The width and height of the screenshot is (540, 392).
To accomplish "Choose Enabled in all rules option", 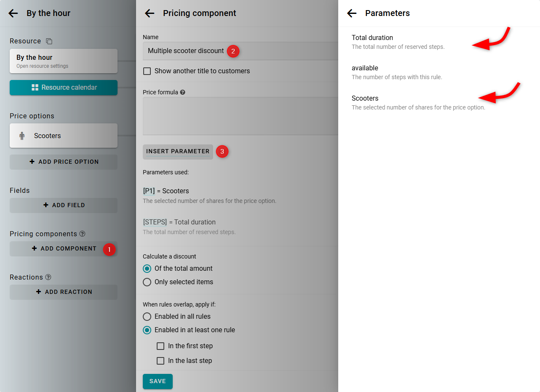I will click(147, 317).
